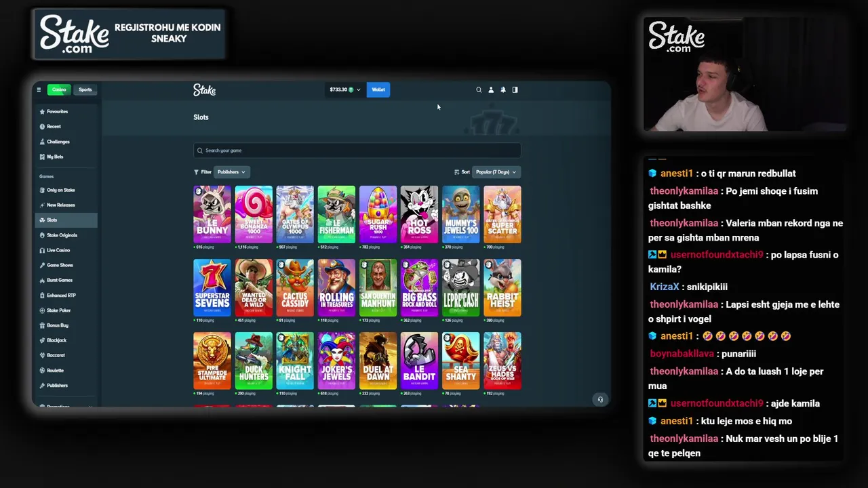Click the Stake Originals flame icon
The height and width of the screenshot is (488, 868).
pyautogui.click(x=42, y=235)
